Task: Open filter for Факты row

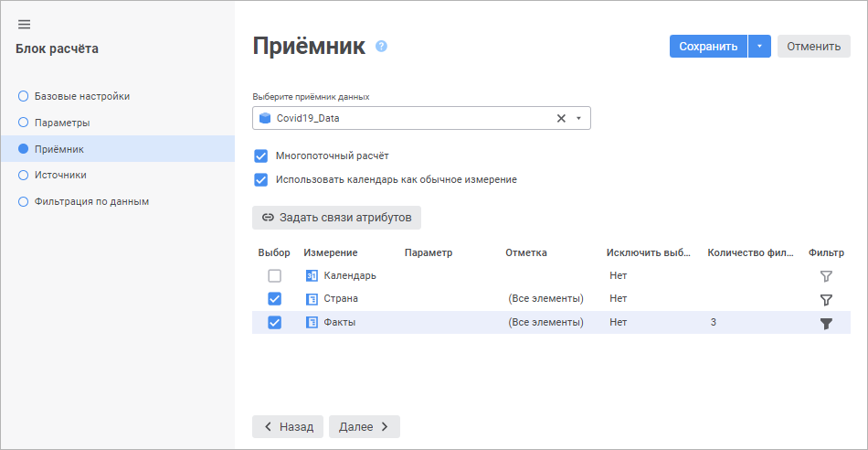Action: click(x=826, y=323)
